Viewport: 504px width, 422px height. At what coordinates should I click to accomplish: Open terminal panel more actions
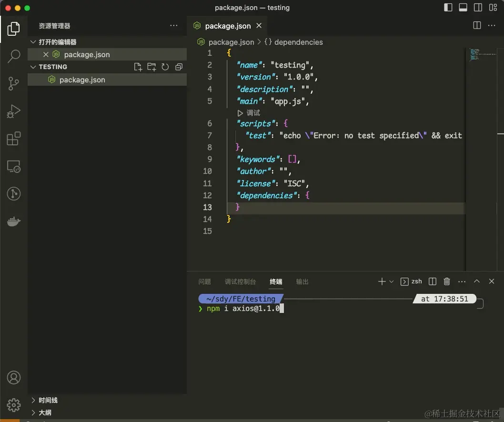click(x=462, y=281)
